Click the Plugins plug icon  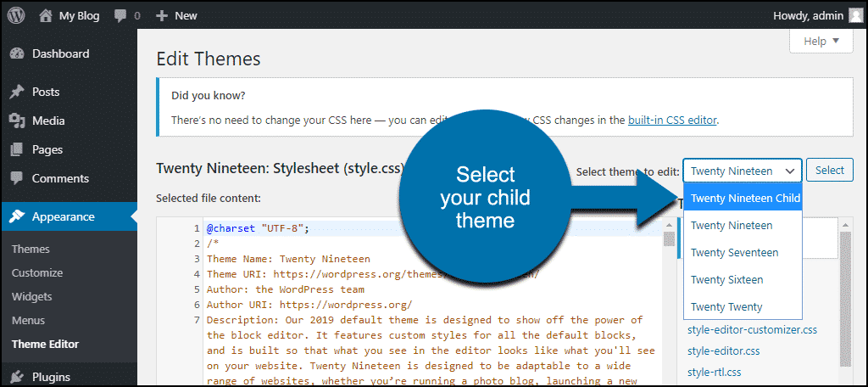[x=17, y=377]
